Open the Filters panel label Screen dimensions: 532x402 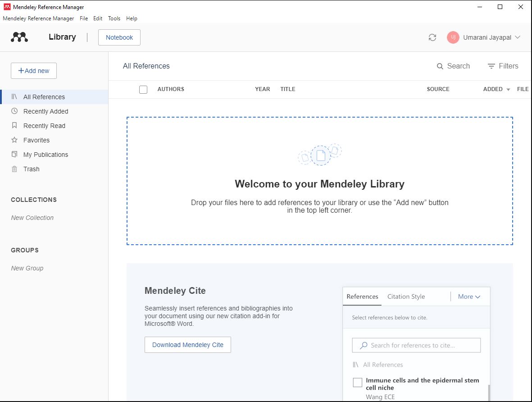(x=508, y=66)
